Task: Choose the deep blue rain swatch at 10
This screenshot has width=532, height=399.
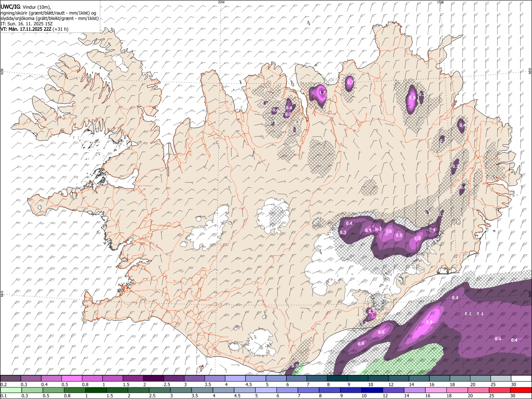Action: pyautogui.click(x=372, y=390)
